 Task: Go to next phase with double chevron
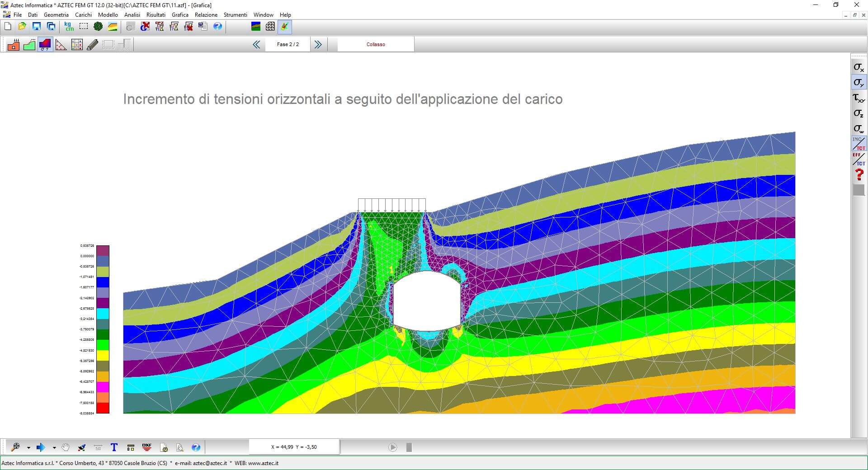pyautogui.click(x=318, y=44)
